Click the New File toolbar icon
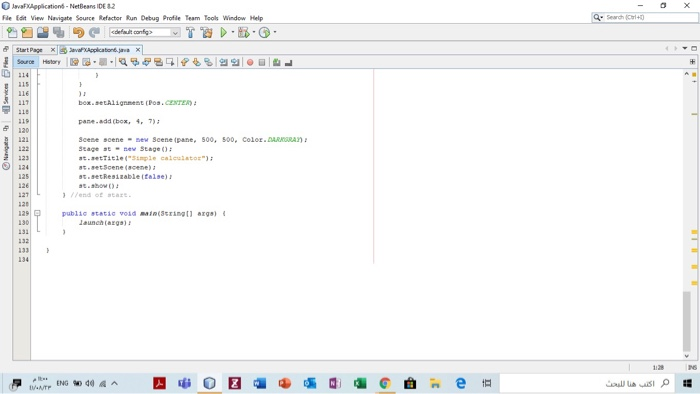 tap(12, 32)
